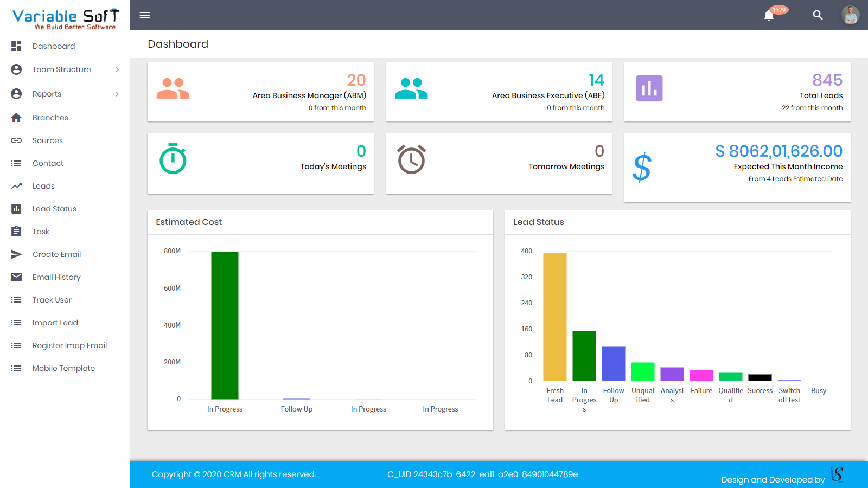
Task: Click the Total Leads chart icon
Action: pyautogui.click(x=649, y=88)
